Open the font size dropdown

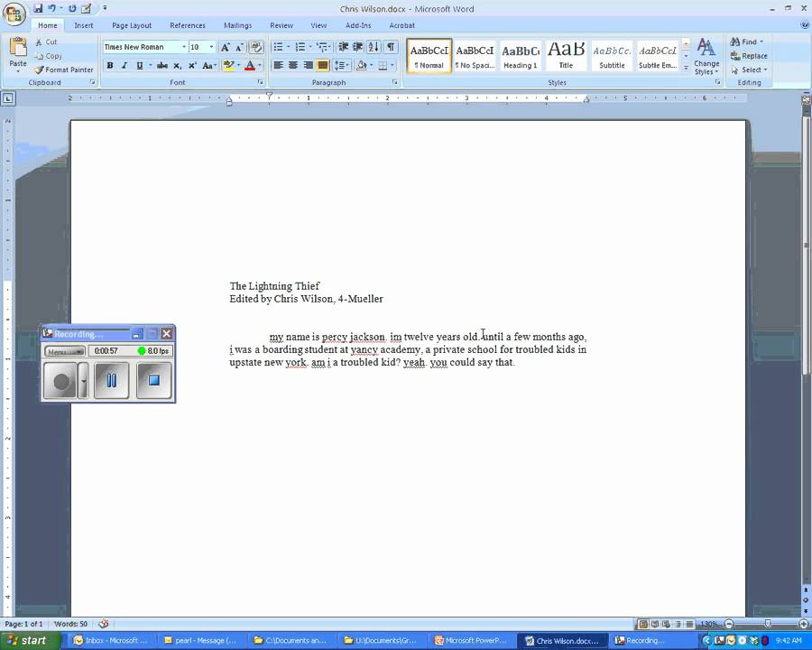(x=211, y=47)
